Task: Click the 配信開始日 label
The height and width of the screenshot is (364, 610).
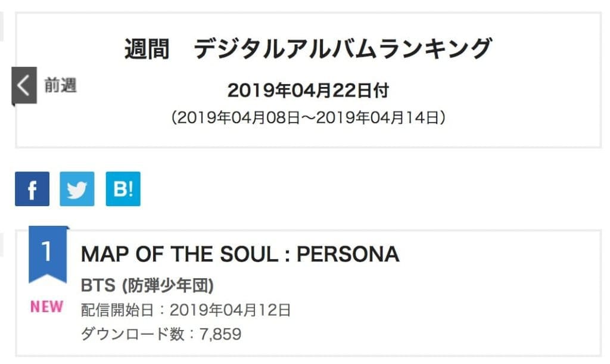Action: coord(119,310)
